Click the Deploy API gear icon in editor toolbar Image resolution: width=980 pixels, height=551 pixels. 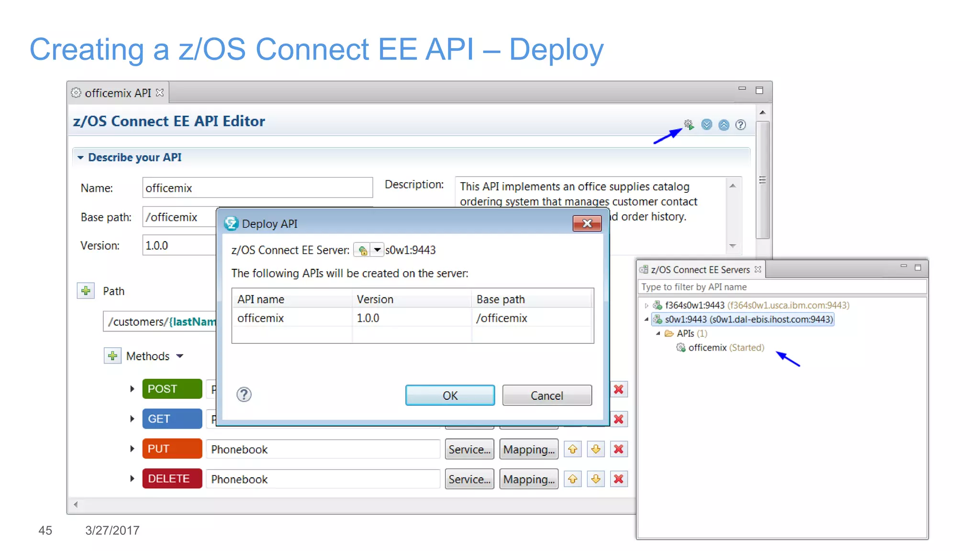[x=689, y=125]
